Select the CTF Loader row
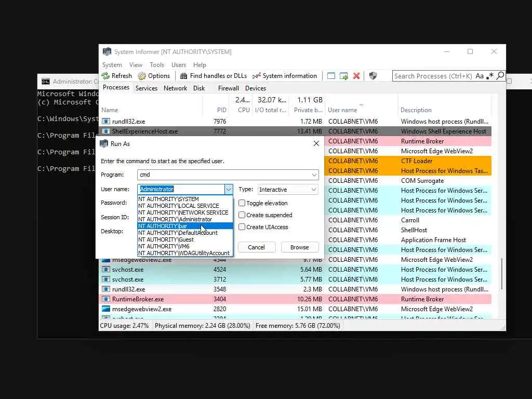This screenshot has height=399, width=532. tap(408, 161)
